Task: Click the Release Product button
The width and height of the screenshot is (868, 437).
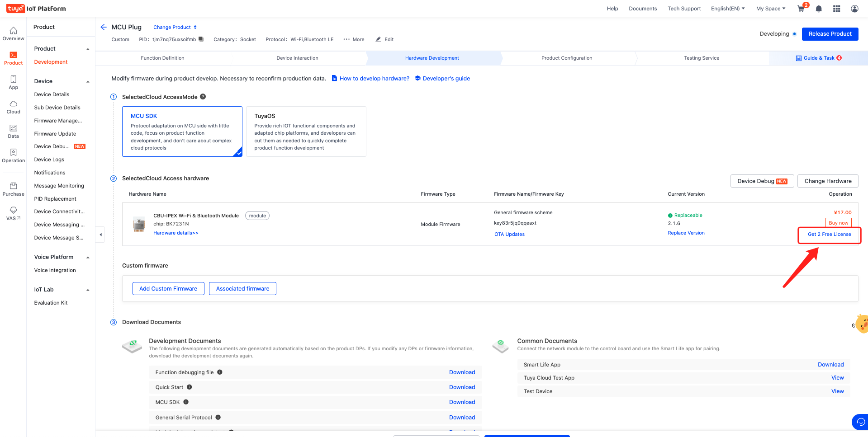Action: click(830, 34)
